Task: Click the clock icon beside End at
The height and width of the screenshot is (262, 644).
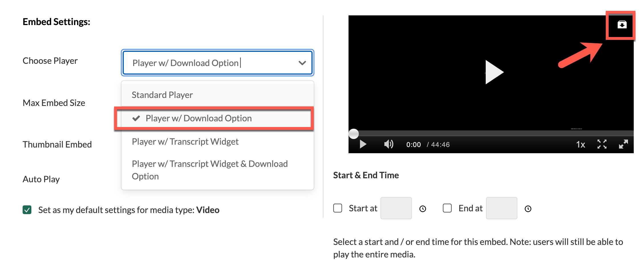Action: [x=528, y=209]
